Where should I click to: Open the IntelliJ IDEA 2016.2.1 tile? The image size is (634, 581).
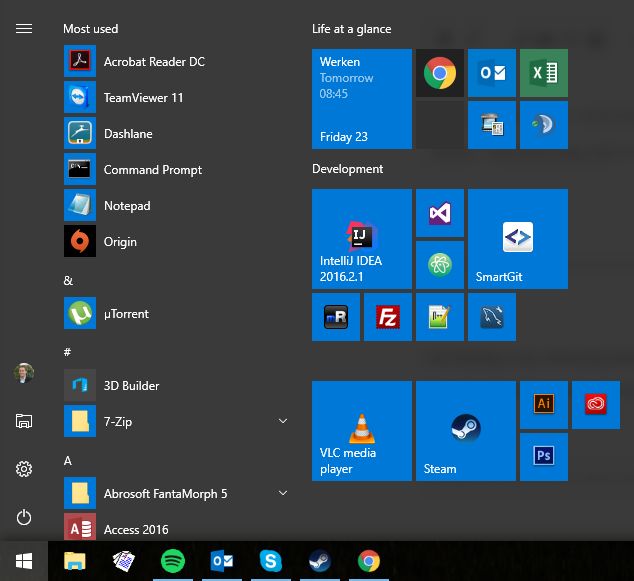(362, 239)
